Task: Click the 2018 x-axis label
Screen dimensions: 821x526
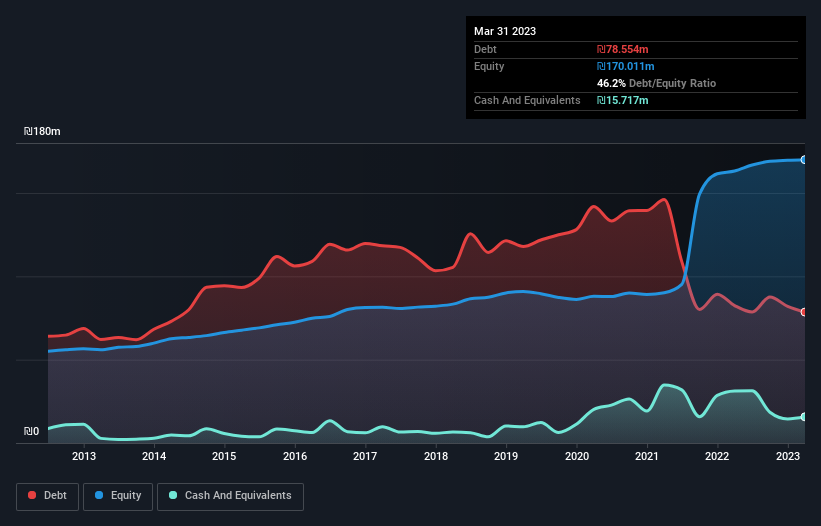Action: pos(436,456)
